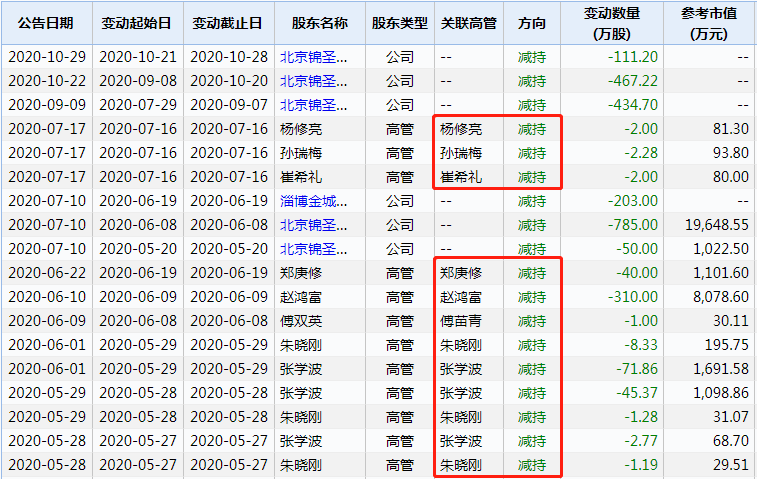Click the announcement date 2020-06-10
Screen dimensions: 757x479
coord(47,297)
